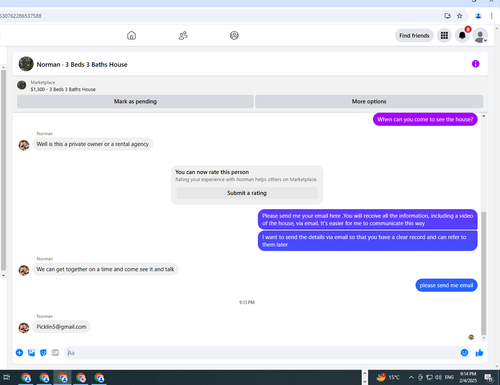The height and width of the screenshot is (385, 500).
Task: Choose a GIF icon
Action: click(55, 353)
